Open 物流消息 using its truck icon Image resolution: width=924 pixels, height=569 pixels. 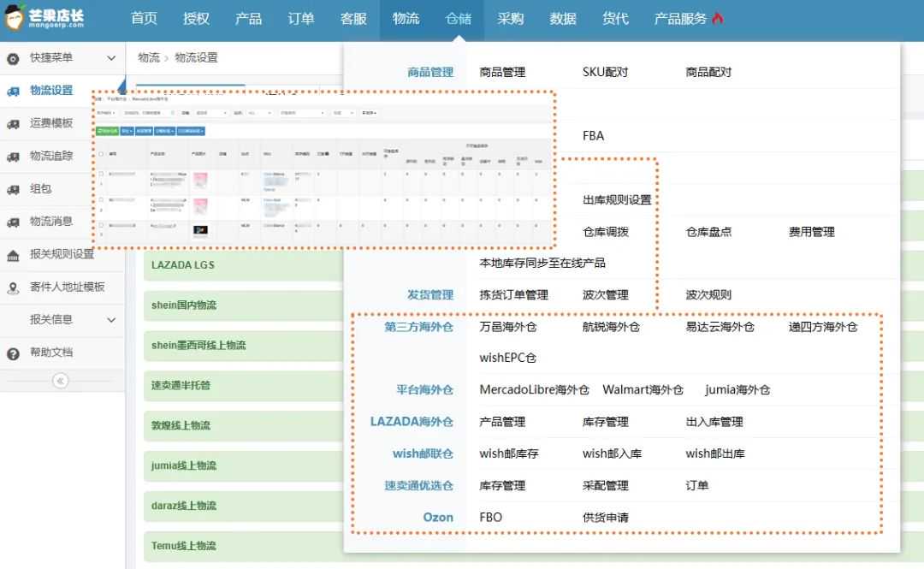13,222
